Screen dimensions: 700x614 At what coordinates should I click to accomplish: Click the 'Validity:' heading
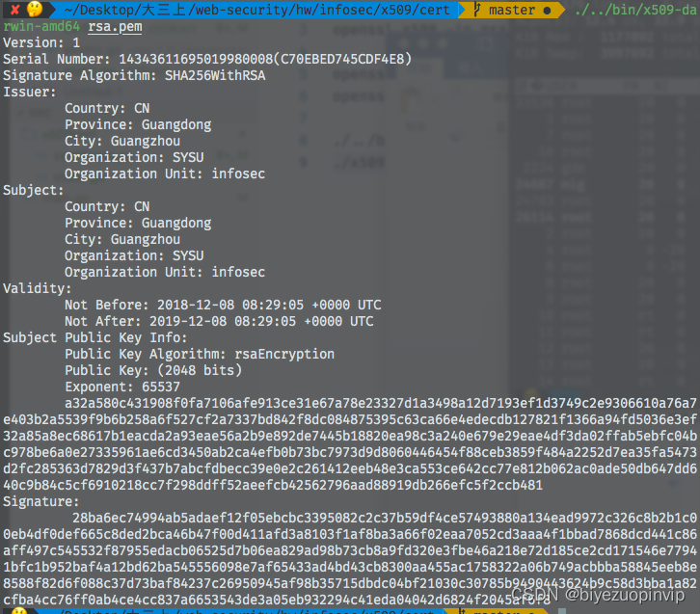tap(37, 289)
